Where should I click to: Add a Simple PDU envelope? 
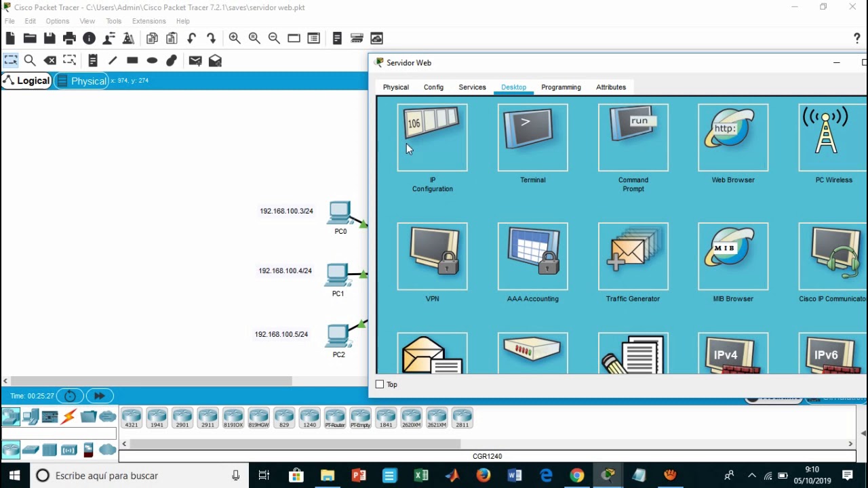pyautogui.click(x=195, y=60)
